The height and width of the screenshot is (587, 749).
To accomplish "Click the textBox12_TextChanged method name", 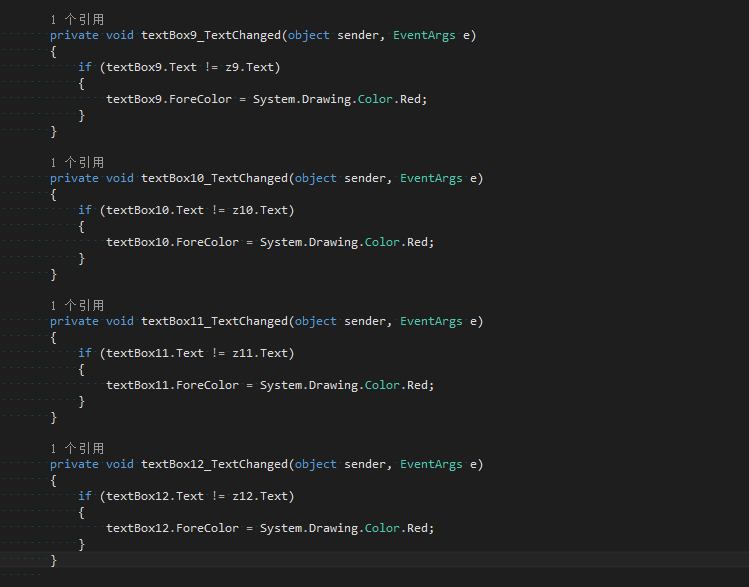I will [214, 464].
